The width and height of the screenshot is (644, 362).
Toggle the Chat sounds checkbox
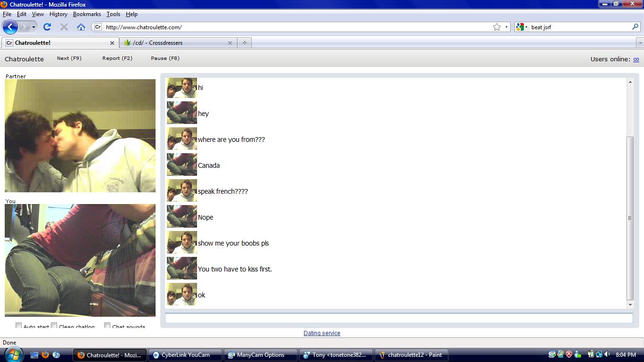107,326
